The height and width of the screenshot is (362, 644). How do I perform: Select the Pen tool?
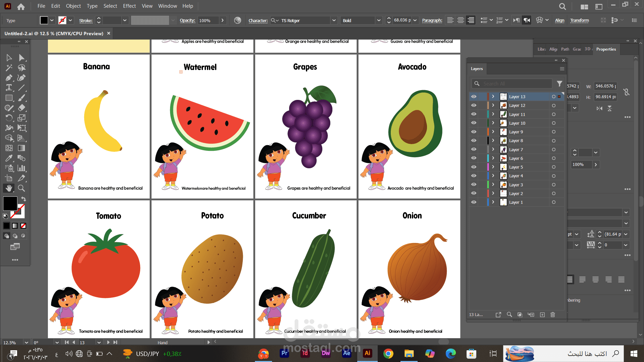pyautogui.click(x=9, y=78)
